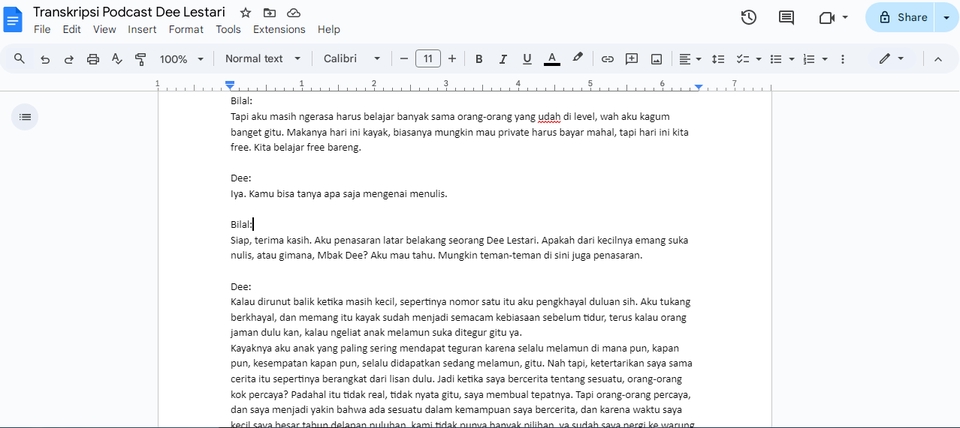
Task: Expand the Normal text style dropdown
Action: [262, 59]
